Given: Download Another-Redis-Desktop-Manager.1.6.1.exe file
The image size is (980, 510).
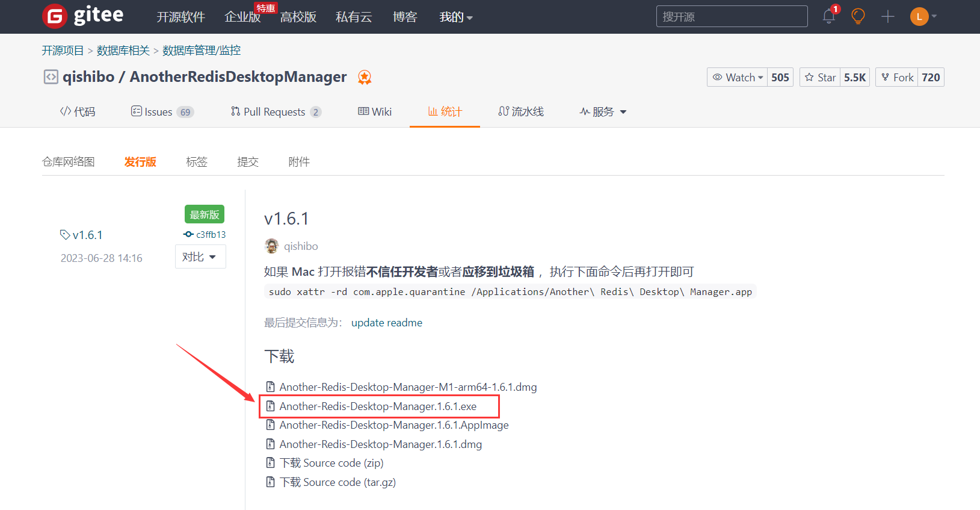Looking at the screenshot, I should 378,406.
